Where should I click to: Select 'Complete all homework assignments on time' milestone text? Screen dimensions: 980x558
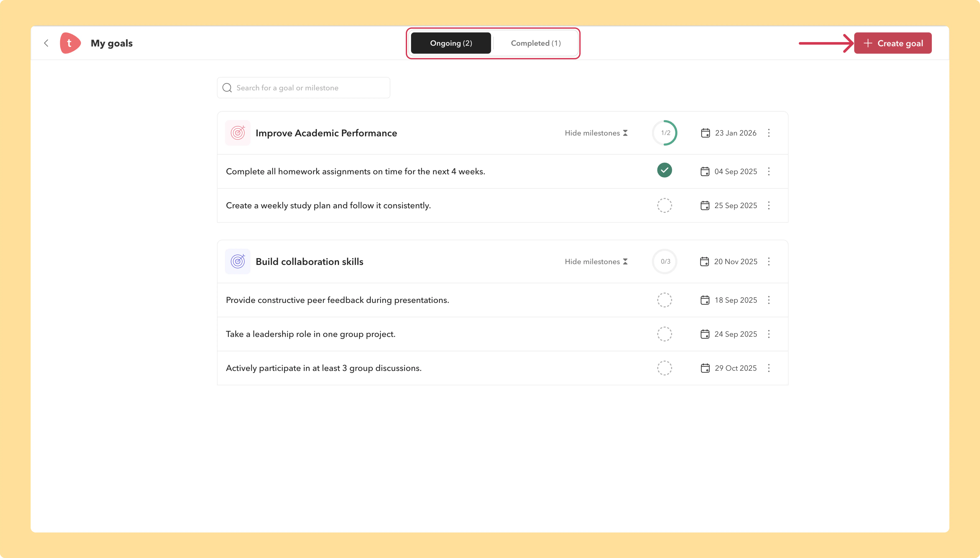point(355,171)
